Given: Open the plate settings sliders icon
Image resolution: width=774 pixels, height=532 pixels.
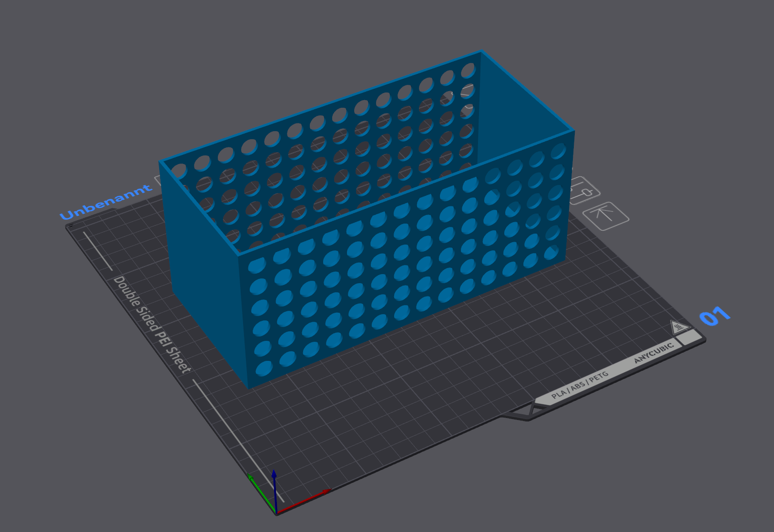Looking at the screenshot, I should (585, 191).
